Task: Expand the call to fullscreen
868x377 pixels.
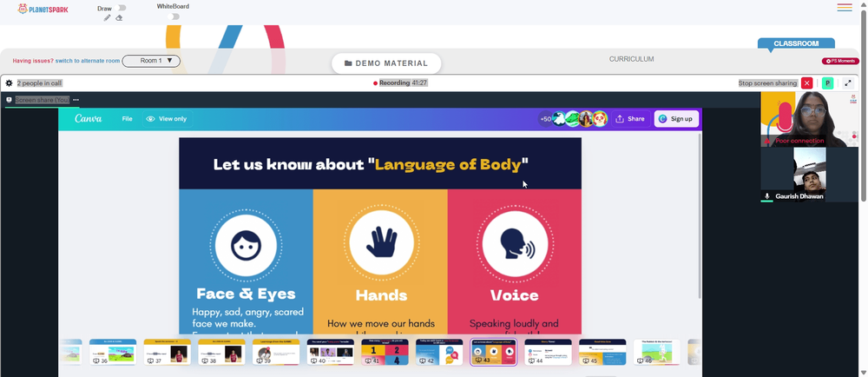Action: point(847,83)
